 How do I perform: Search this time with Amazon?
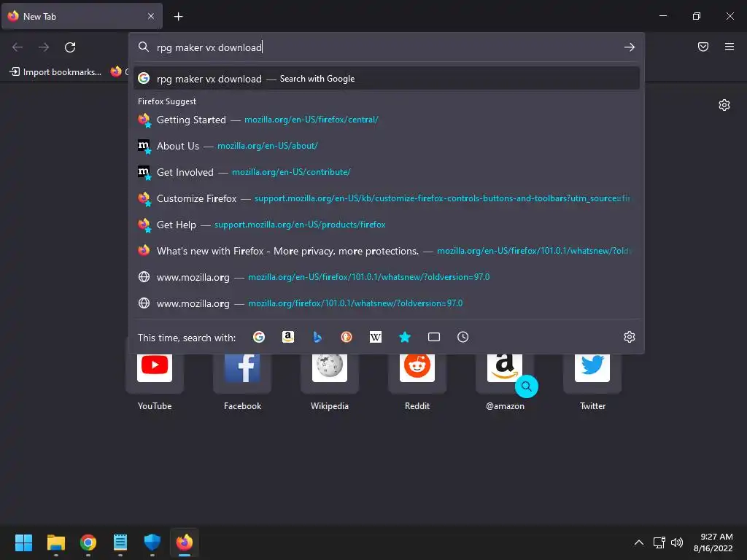[287, 337]
